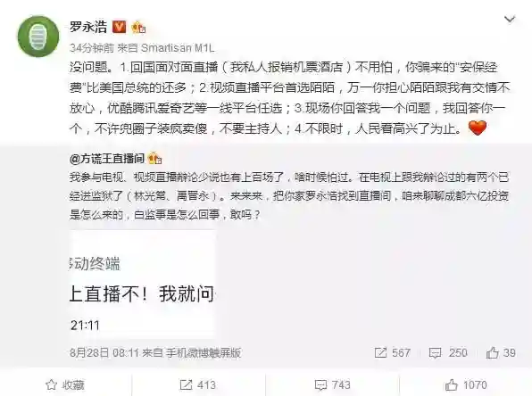Viewport: 532px width, 396px height.
Task: Open the 手机微博触屏版 source link
Action: pos(204,353)
